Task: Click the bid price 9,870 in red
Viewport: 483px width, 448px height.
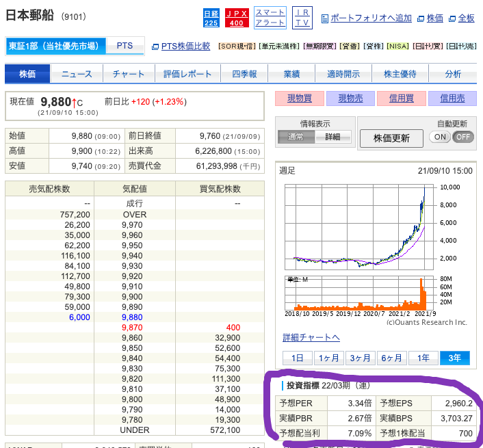Action: tap(132, 328)
